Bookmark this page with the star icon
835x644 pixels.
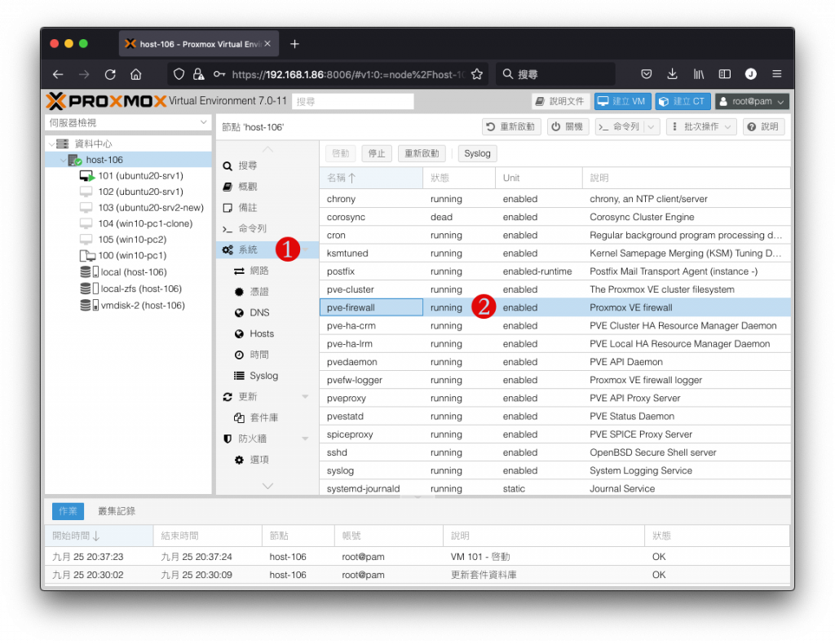(476, 74)
